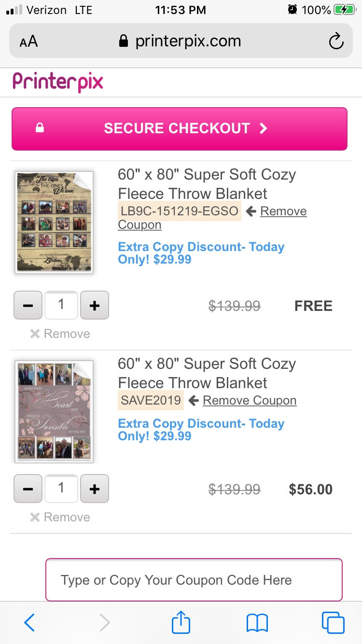Open the second blanket design thumbnail
Screen dimensions: 362x644
coord(54,411)
